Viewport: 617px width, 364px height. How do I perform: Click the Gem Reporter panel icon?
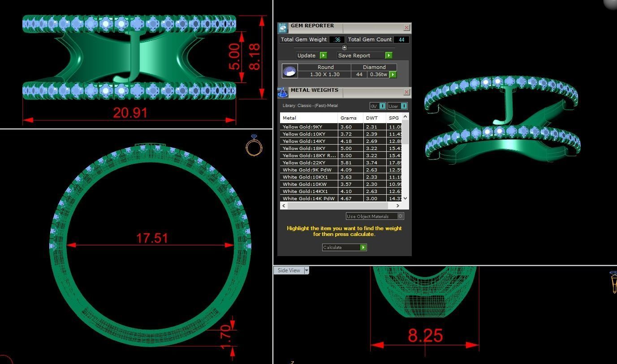283,29
